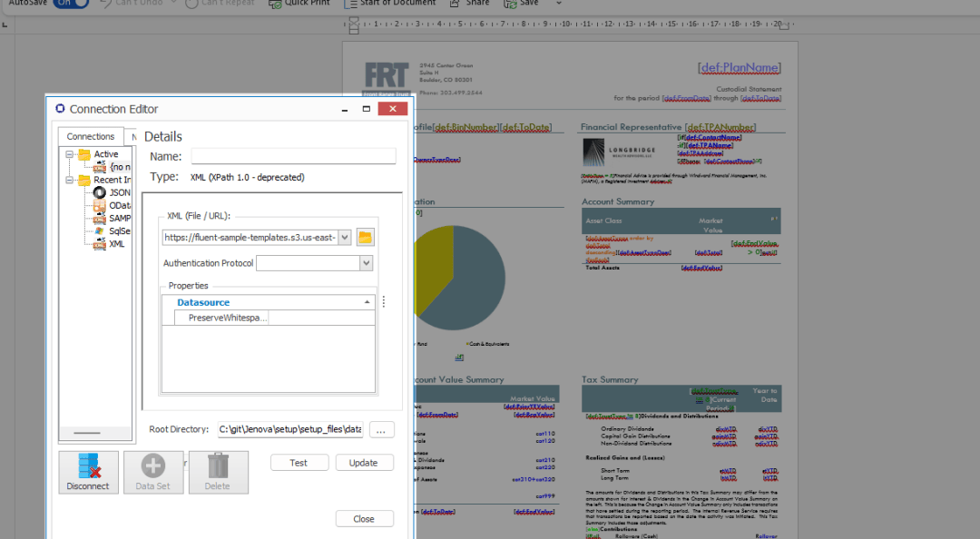
Task: Click the Longbridge logo in document
Action: 619,152
